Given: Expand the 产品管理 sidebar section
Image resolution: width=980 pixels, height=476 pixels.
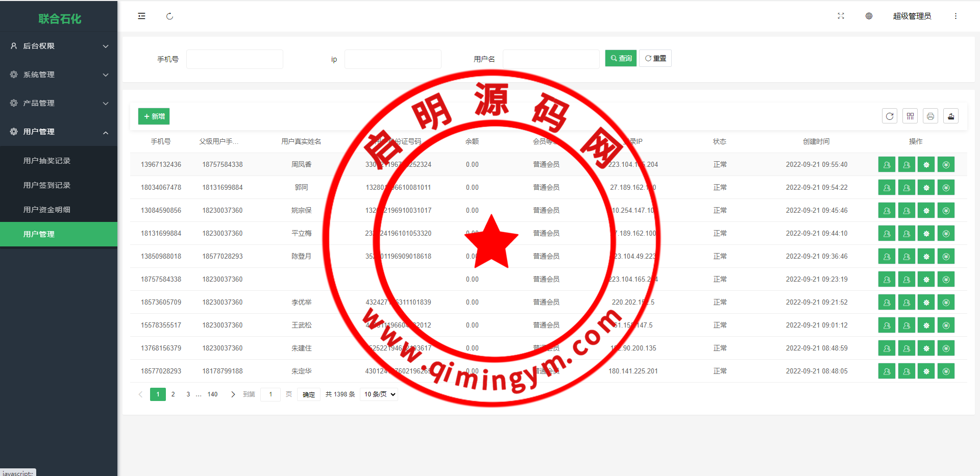Looking at the screenshot, I should click(59, 103).
